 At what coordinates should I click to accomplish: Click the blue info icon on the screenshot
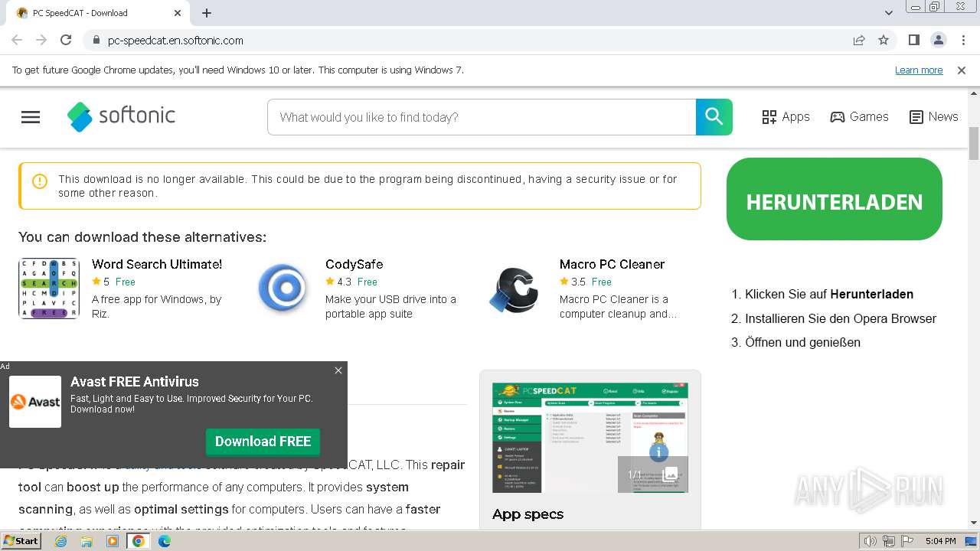658,452
